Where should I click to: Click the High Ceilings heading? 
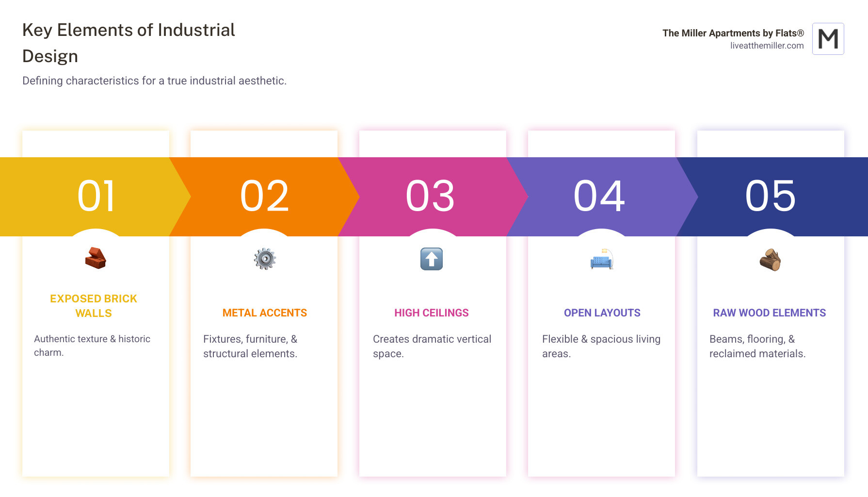[x=431, y=313]
